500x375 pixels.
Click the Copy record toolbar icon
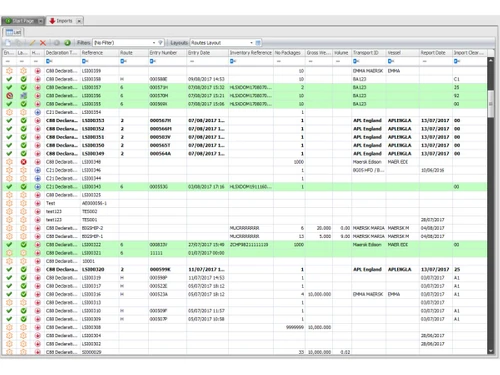(x=19, y=43)
